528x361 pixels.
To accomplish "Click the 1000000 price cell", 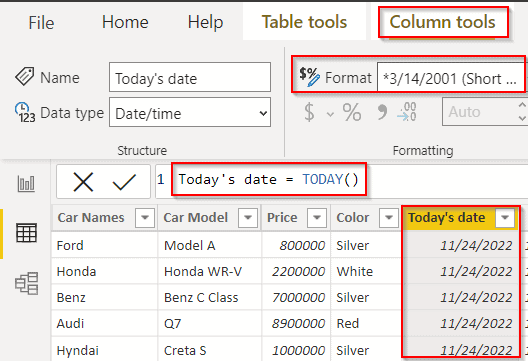I will [296, 350].
